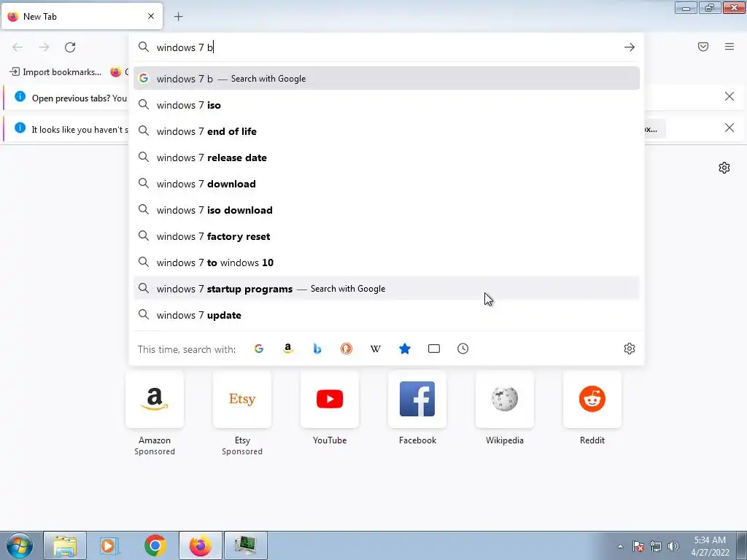Personalize new tab gear icon

pyautogui.click(x=724, y=168)
